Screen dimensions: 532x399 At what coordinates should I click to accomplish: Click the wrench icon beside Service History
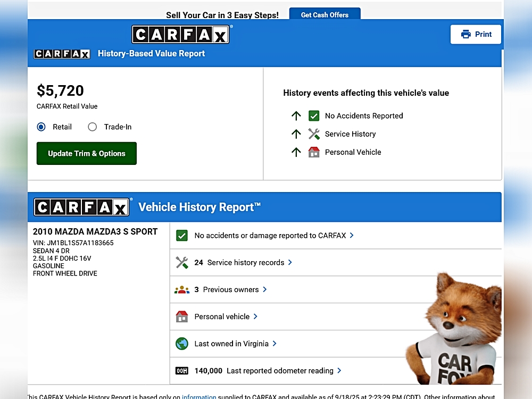pyautogui.click(x=314, y=134)
